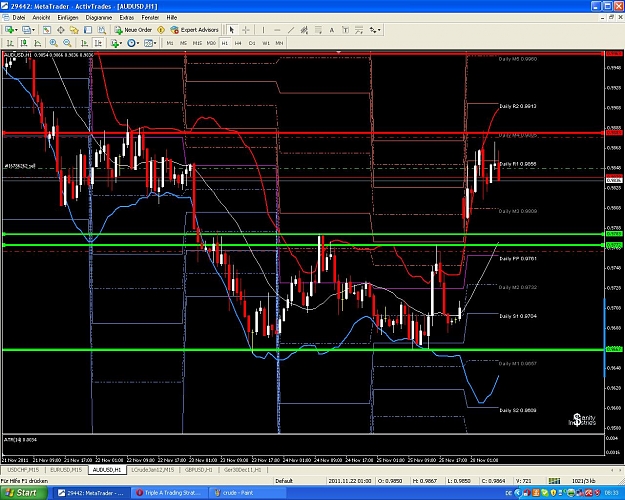Open the Extras menu

127,18
